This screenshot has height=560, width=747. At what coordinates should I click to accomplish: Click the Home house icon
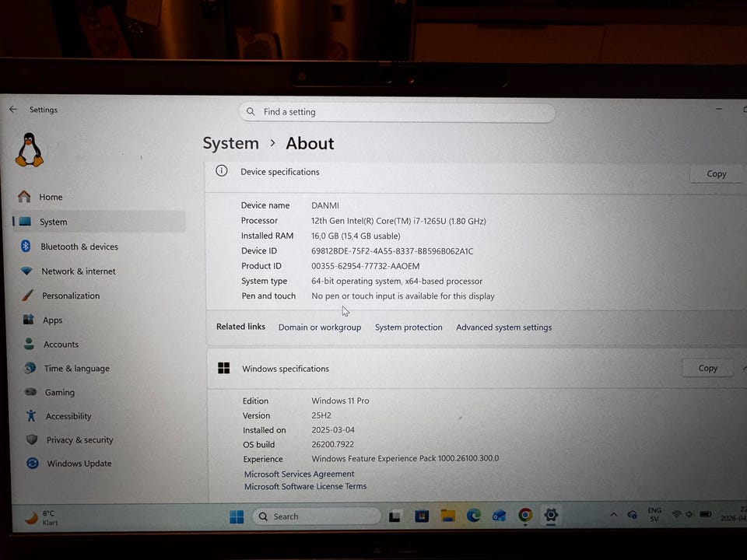(24, 196)
